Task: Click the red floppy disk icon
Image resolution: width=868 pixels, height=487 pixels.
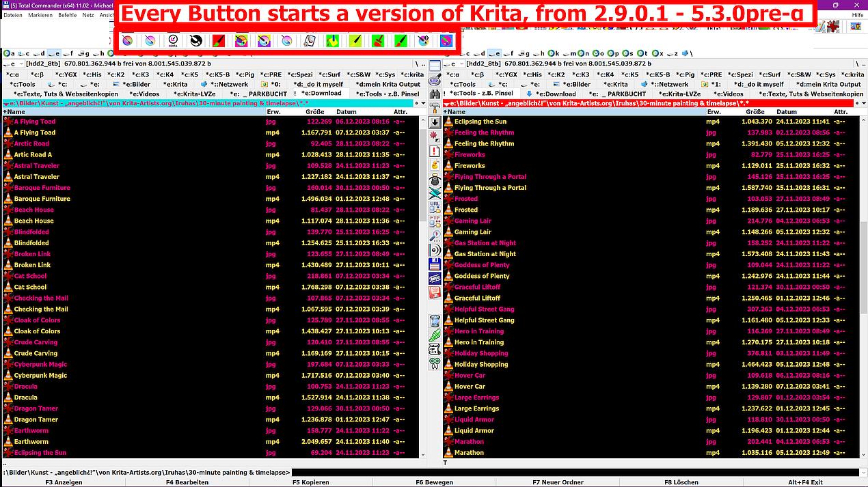Action: [x=435, y=292]
